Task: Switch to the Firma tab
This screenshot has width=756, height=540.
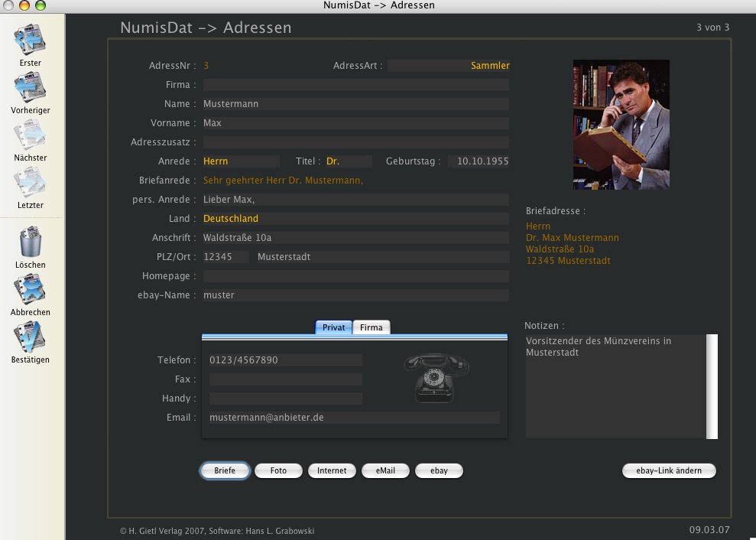Action: pyautogui.click(x=372, y=327)
